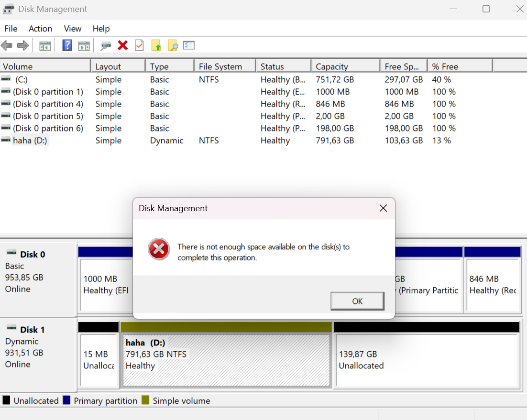The image size is (527, 420).
Task: Toggle the console tree with the Show/Hide icon
Action: 44,45
